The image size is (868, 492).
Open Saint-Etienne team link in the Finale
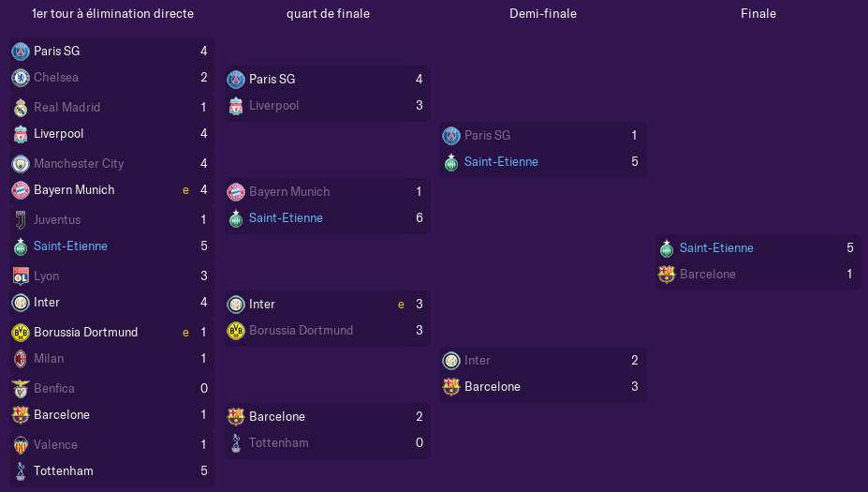[x=716, y=247]
